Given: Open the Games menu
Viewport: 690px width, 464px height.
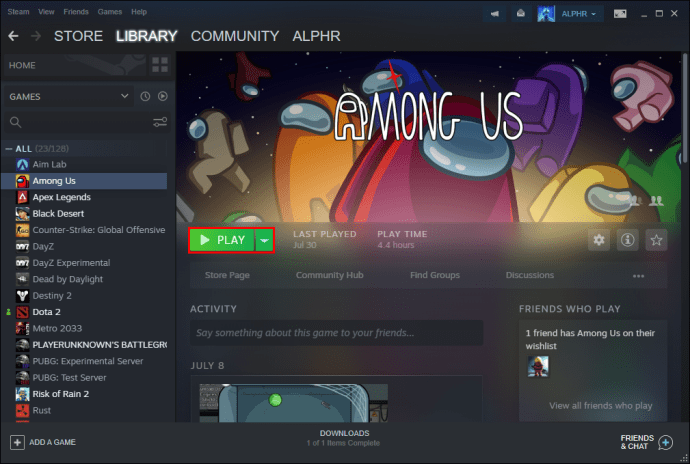Looking at the screenshot, I should 110,12.
